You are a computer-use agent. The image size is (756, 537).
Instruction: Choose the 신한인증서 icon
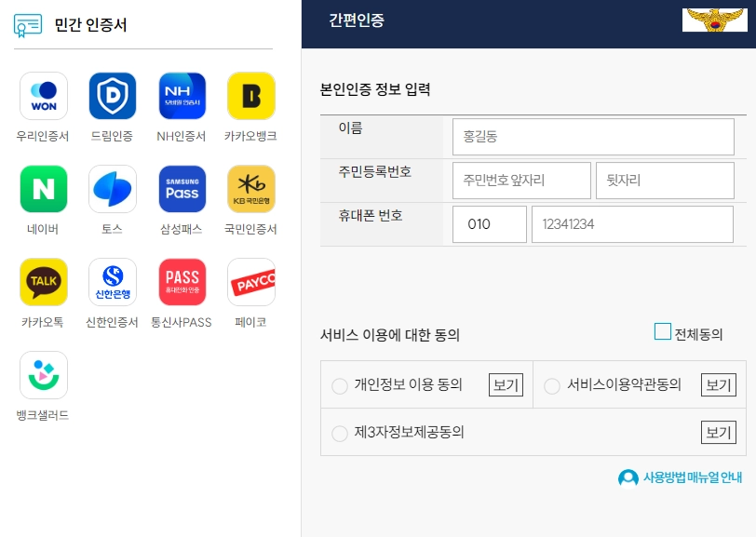[112, 281]
